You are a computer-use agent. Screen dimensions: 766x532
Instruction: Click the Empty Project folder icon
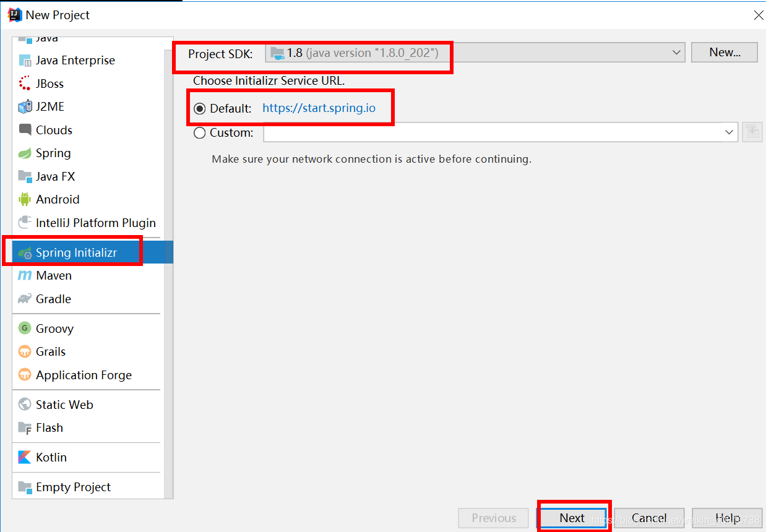click(25, 487)
